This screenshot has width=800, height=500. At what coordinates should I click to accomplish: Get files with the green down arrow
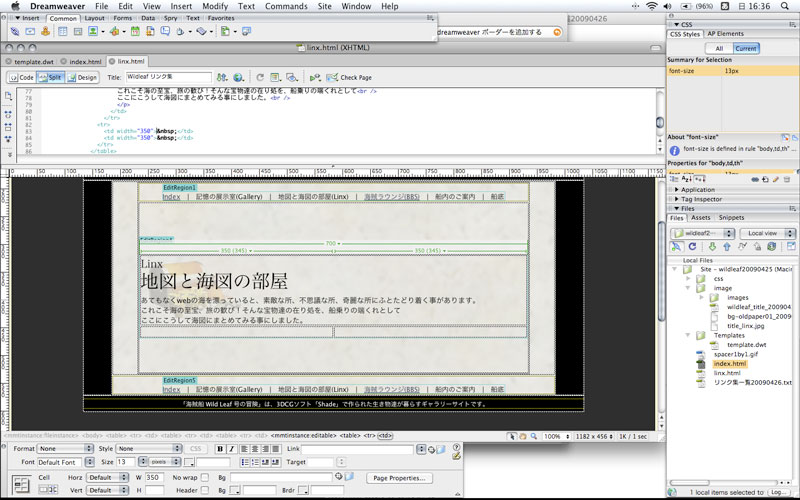click(x=712, y=246)
